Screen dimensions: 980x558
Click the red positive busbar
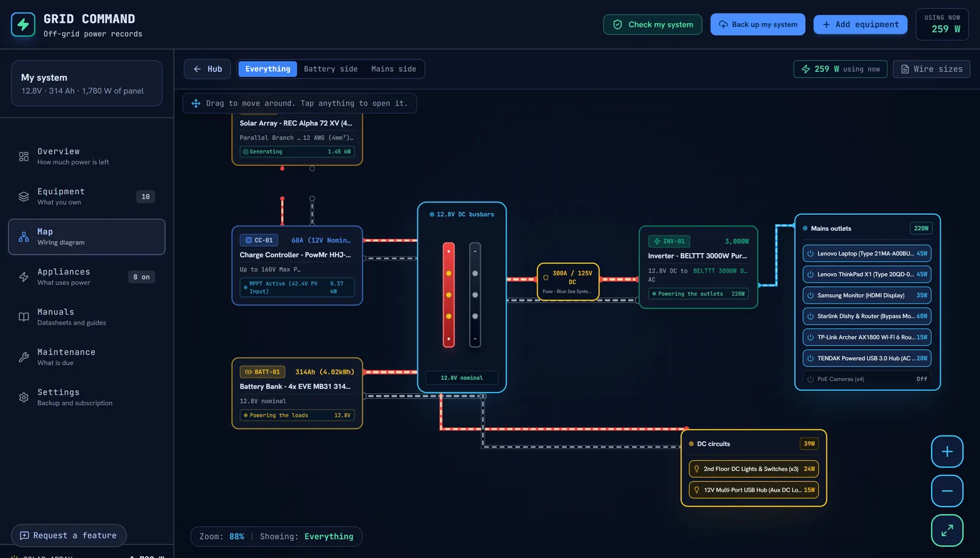coord(449,295)
